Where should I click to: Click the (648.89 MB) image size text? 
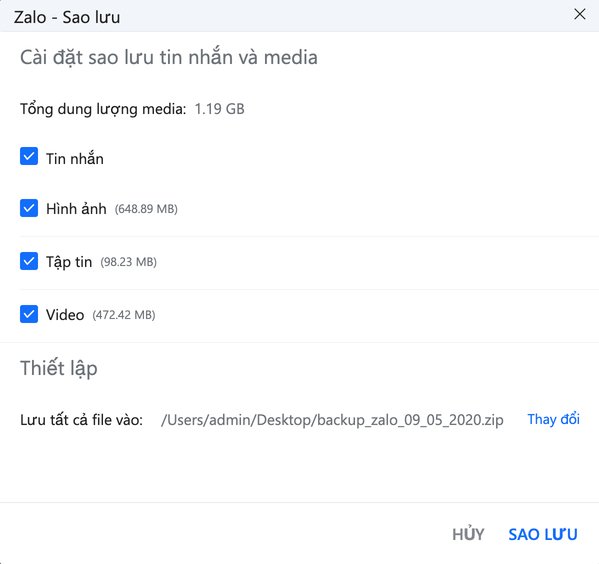tap(146, 209)
